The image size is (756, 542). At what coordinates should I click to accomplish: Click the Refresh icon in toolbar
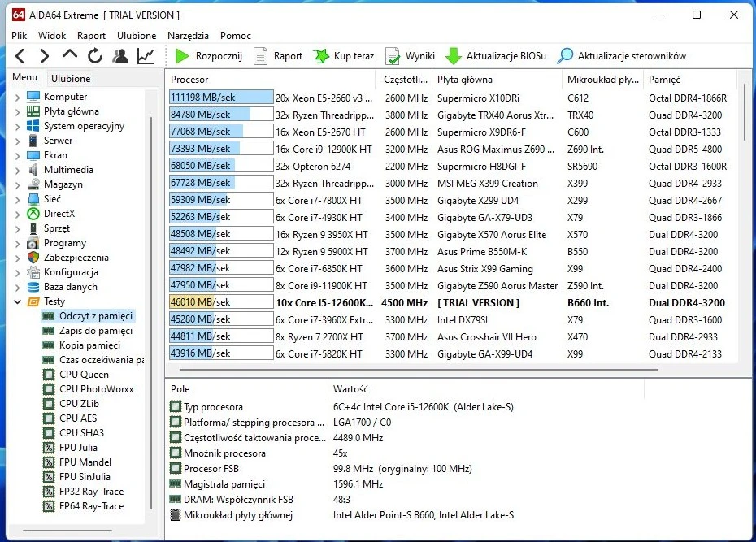point(95,56)
